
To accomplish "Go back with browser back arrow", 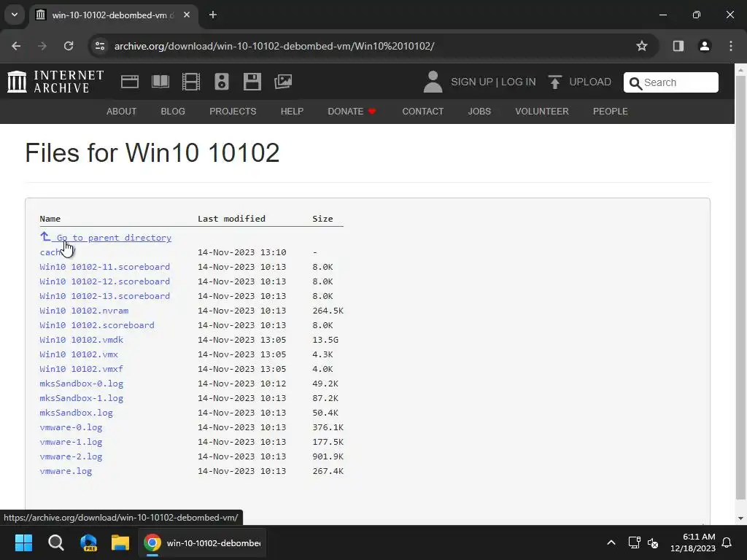I will coord(16,46).
